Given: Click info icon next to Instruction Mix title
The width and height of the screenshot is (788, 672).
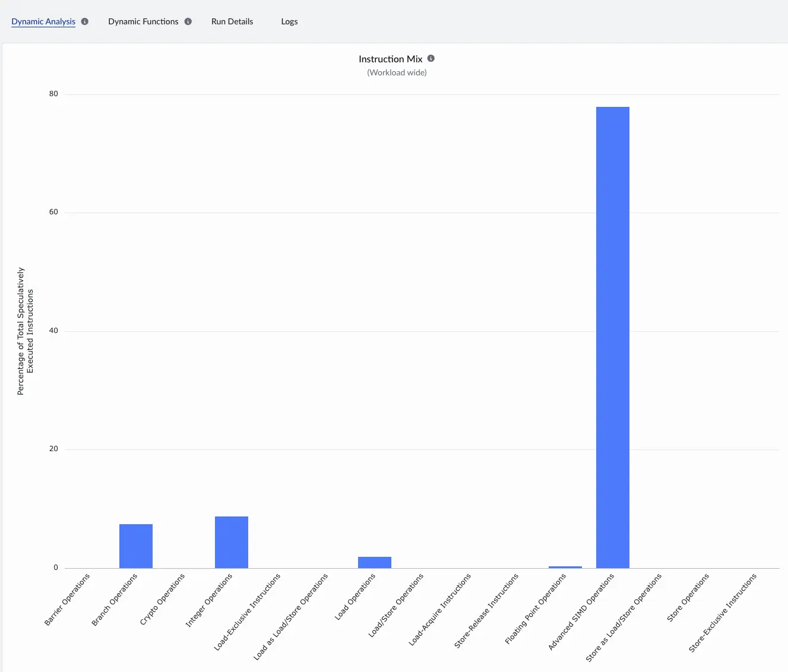Looking at the screenshot, I should tap(431, 58).
